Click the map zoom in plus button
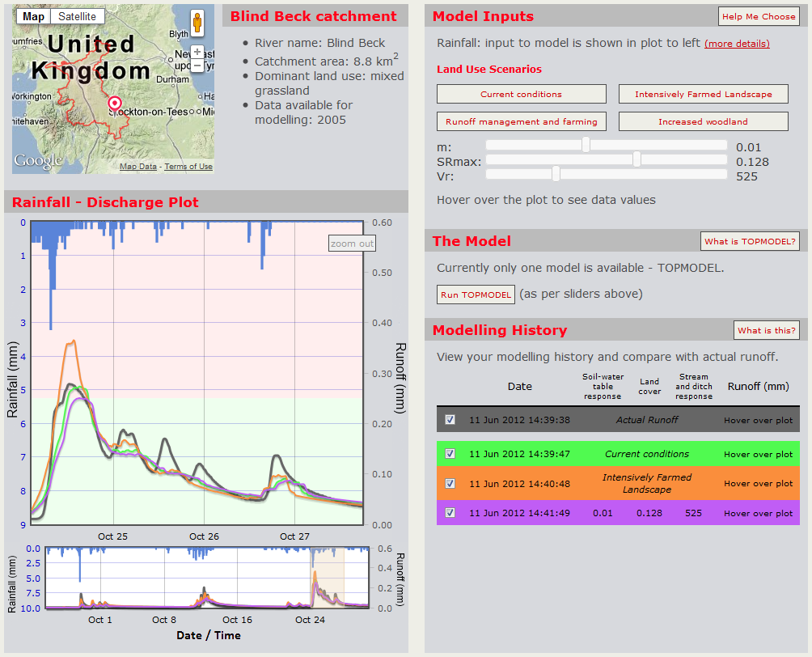This screenshot has height=657, width=812. pos(197,52)
